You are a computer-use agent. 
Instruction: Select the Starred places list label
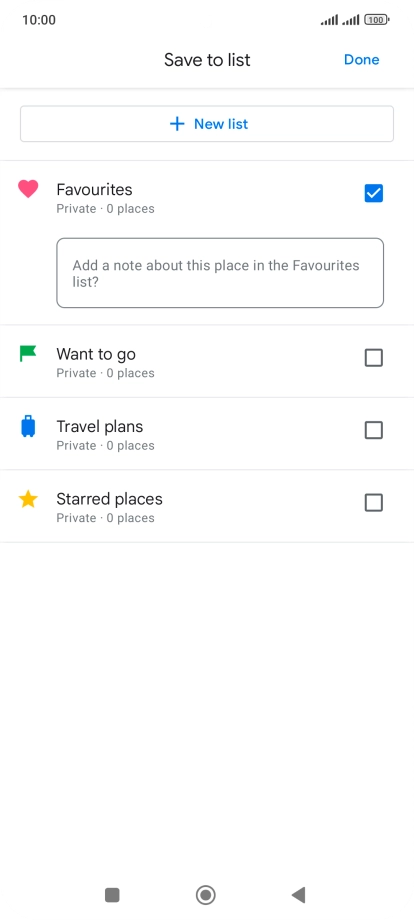click(x=110, y=499)
